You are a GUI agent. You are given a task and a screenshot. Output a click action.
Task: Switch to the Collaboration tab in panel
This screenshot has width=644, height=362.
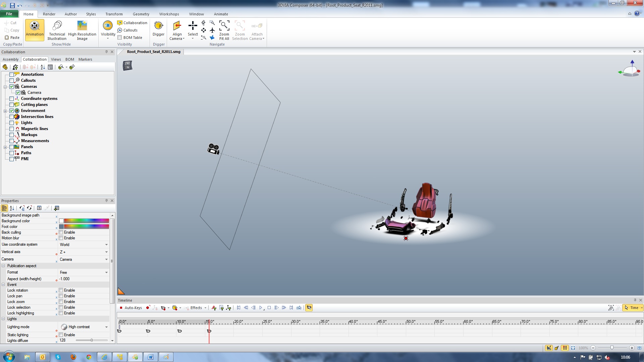pos(34,59)
